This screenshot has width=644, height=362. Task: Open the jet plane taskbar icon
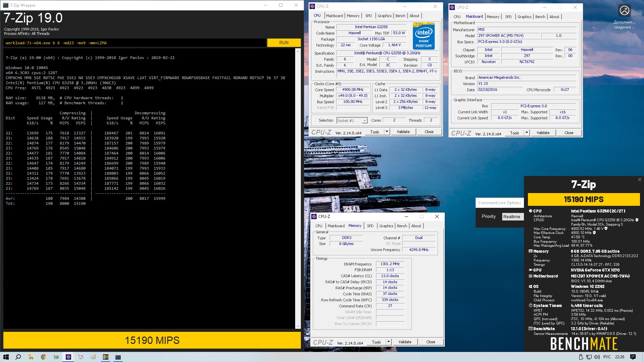[x=80, y=357]
